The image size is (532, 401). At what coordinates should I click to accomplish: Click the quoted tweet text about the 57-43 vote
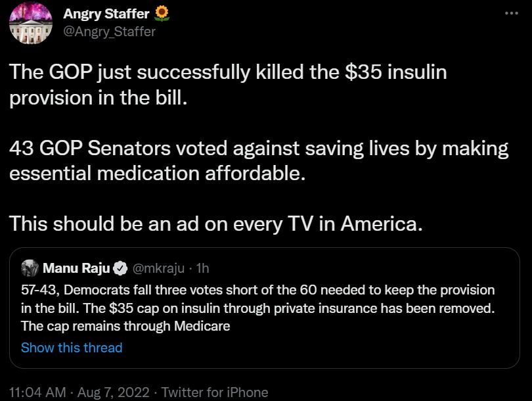(x=263, y=306)
